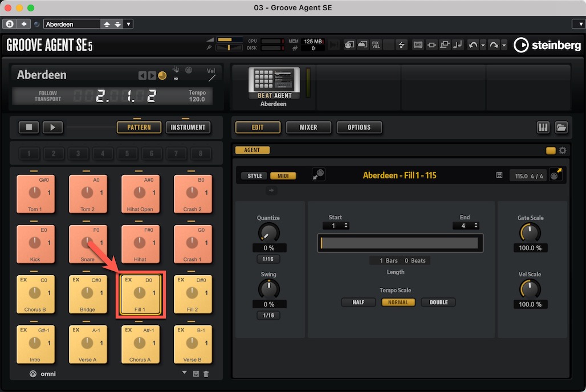586x392 pixels.
Task: Trigger the Verse A pattern pad
Action: (88, 345)
